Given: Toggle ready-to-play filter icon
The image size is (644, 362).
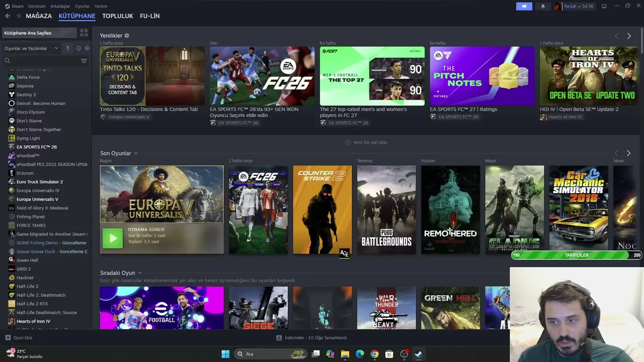Looking at the screenshot, I should tap(87, 48).
